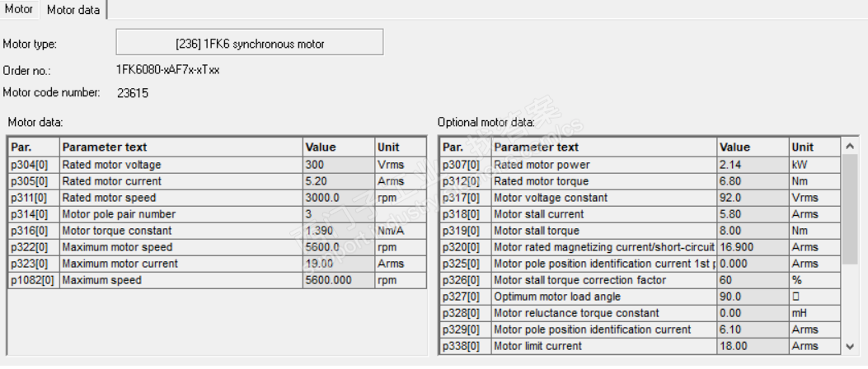Select p304[0] Rated motor voltage row
This screenshot has height=369, width=868.
point(217,165)
